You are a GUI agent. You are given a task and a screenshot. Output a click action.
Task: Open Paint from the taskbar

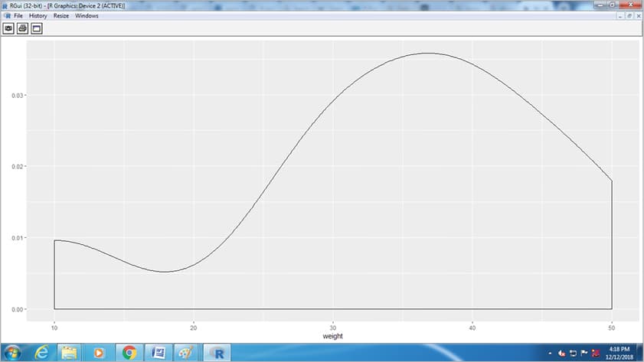(x=187, y=352)
